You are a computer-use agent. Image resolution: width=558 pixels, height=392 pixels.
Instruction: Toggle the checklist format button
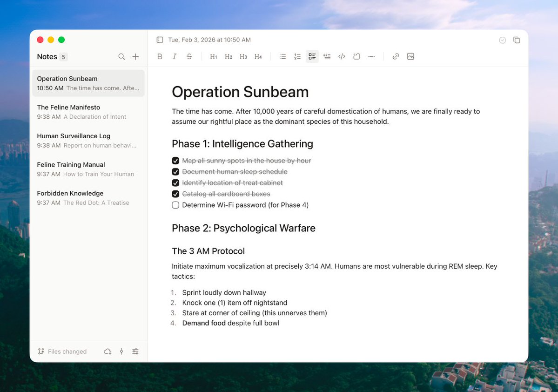(x=312, y=57)
